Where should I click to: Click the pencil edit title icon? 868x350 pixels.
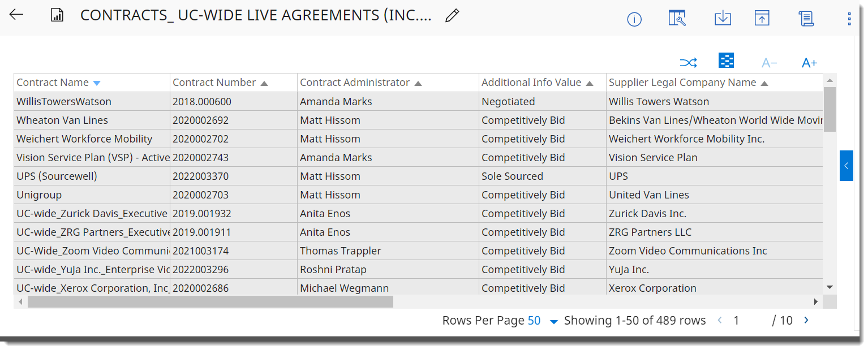click(452, 16)
